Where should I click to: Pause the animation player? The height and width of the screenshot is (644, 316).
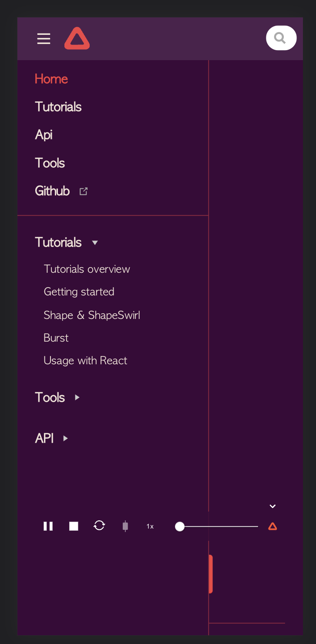pos(48,526)
